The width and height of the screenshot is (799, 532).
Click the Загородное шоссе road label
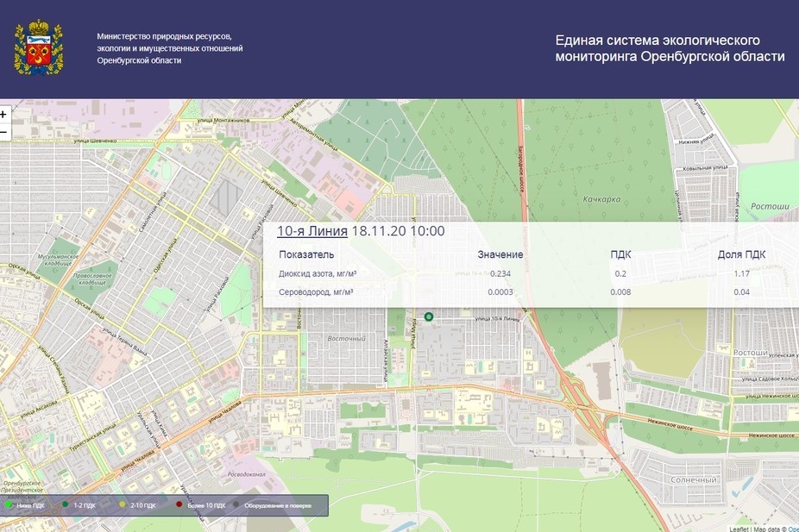(x=521, y=168)
